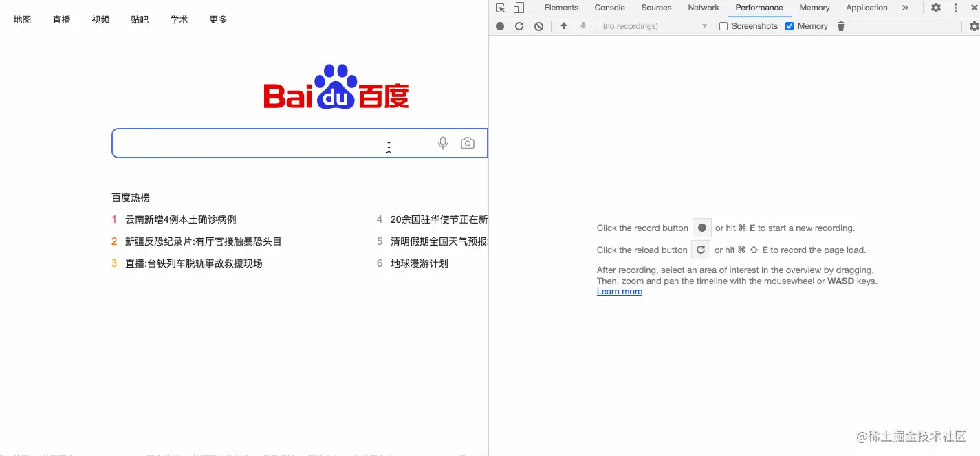Enable the Screenshots checkbox
The image size is (980, 456).
coord(723,26)
